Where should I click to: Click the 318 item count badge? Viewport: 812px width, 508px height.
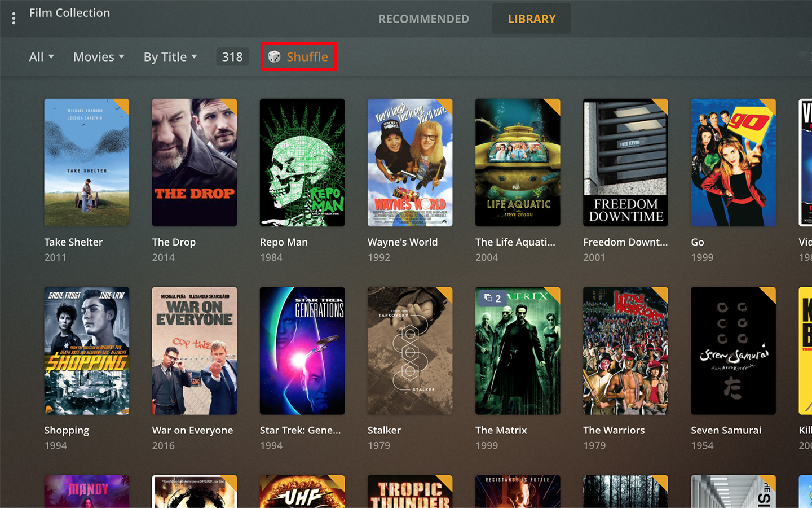coord(232,56)
